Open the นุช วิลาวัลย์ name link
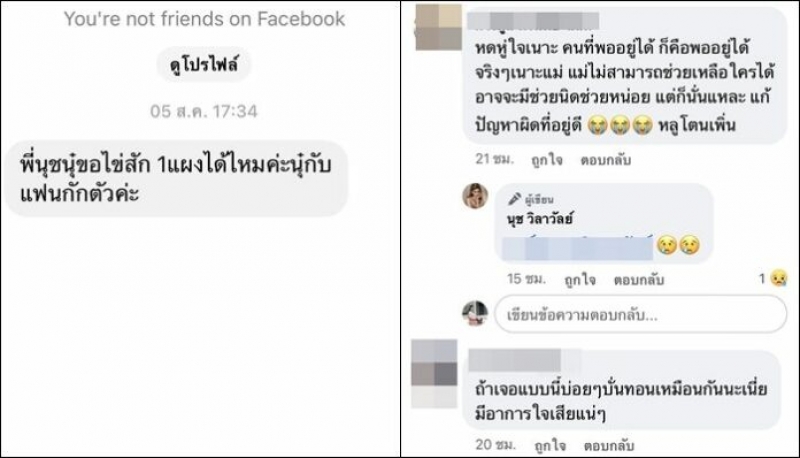The height and width of the screenshot is (458, 800). [539, 219]
